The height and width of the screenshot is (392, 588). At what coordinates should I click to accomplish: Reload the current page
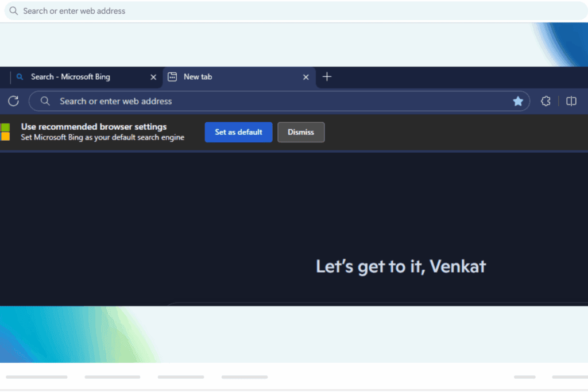pyautogui.click(x=13, y=101)
